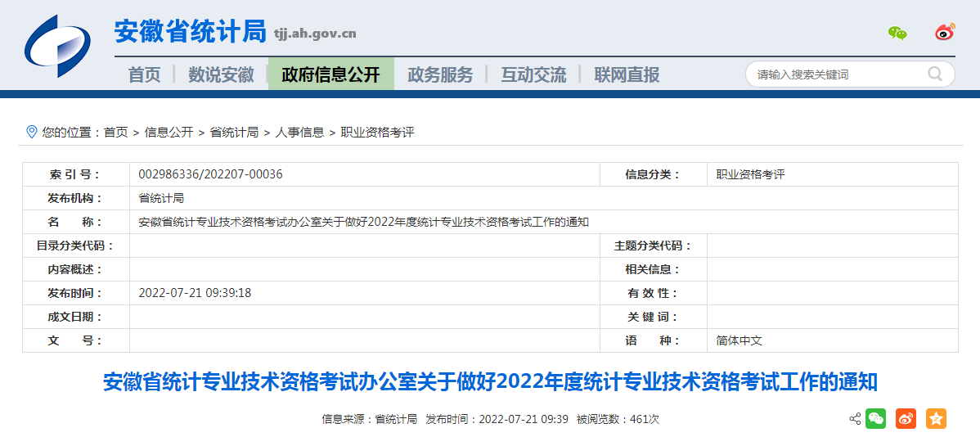Click 人事信息 breadcrumb link
Screen dimensions: 980x437
pos(299,132)
